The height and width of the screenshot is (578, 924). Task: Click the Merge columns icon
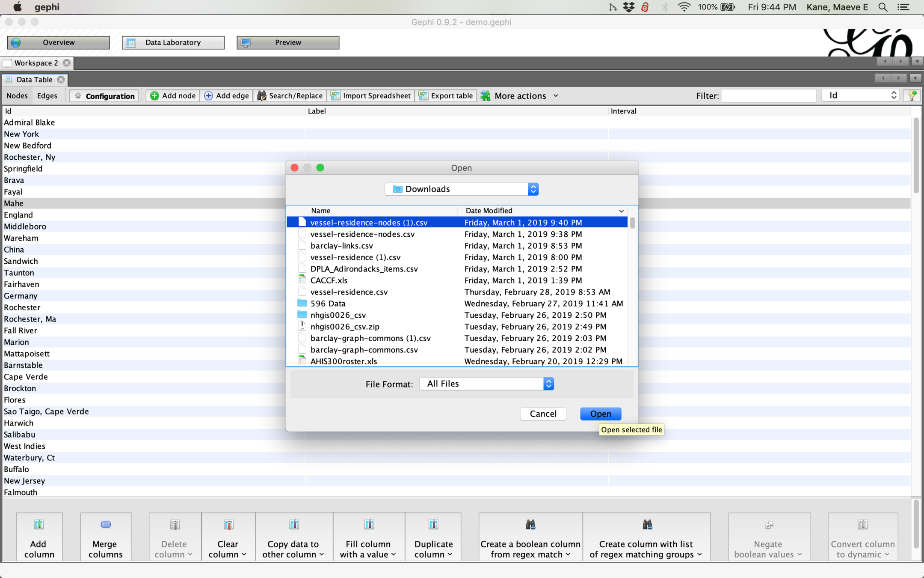(x=105, y=524)
